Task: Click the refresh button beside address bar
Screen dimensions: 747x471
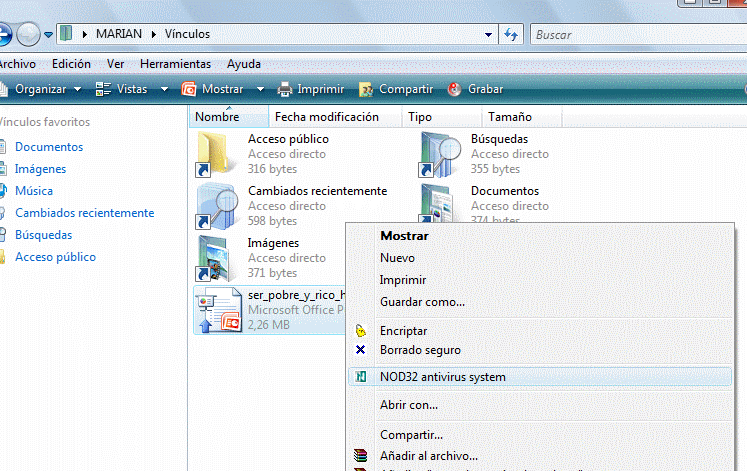Action: click(511, 34)
